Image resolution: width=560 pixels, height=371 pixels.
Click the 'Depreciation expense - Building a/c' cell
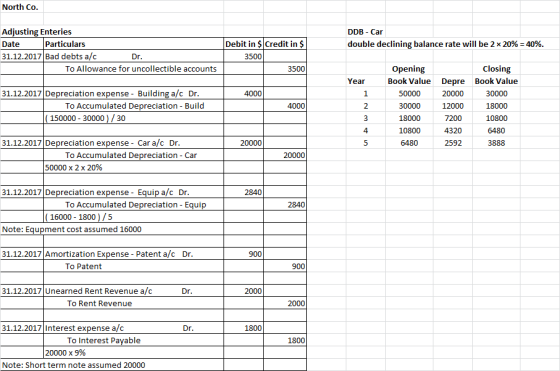(x=134, y=94)
